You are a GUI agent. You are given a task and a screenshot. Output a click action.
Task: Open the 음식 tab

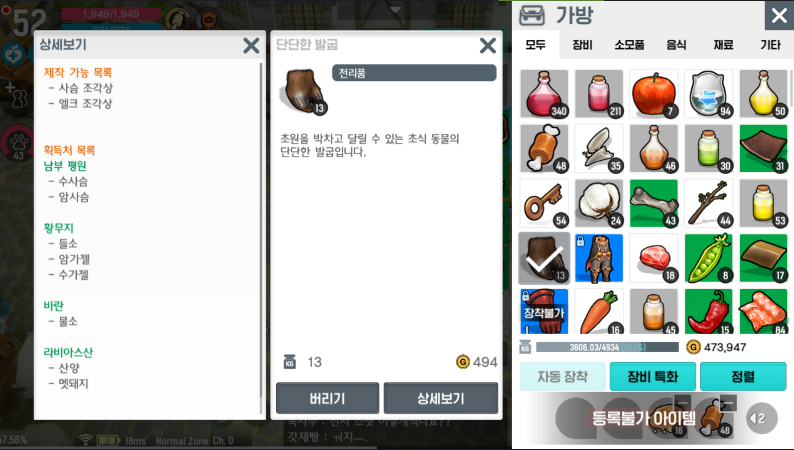pyautogui.click(x=676, y=45)
